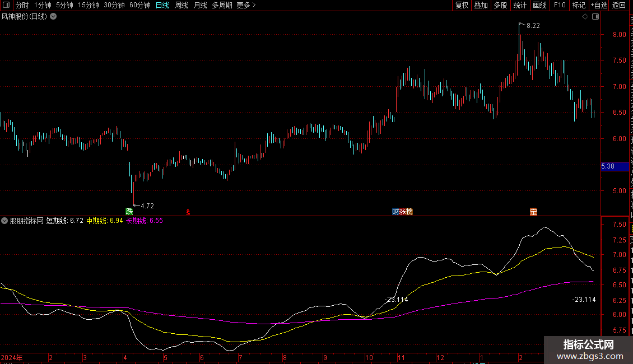Switch to the 周线 weekly chart
Image resolution: width=633 pixels, height=364 pixels.
pos(181,5)
